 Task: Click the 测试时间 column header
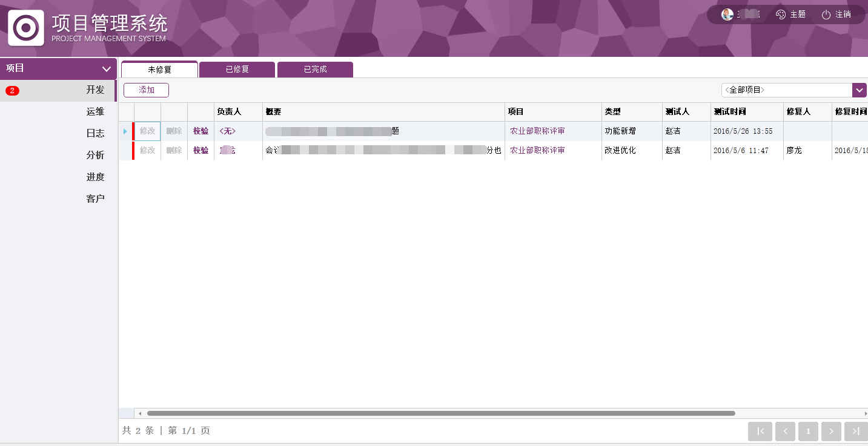[729, 112]
